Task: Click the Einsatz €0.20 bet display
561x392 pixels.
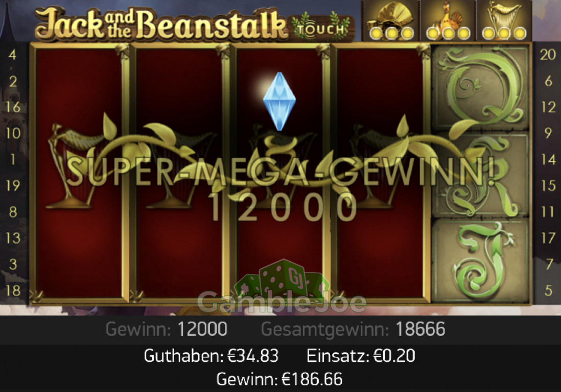Action: pos(361,356)
